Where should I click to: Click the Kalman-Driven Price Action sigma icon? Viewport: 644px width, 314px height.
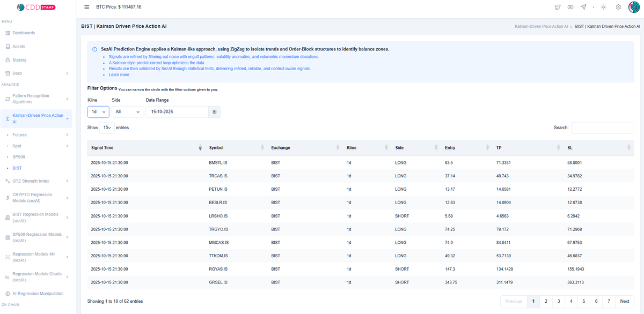coord(8,118)
